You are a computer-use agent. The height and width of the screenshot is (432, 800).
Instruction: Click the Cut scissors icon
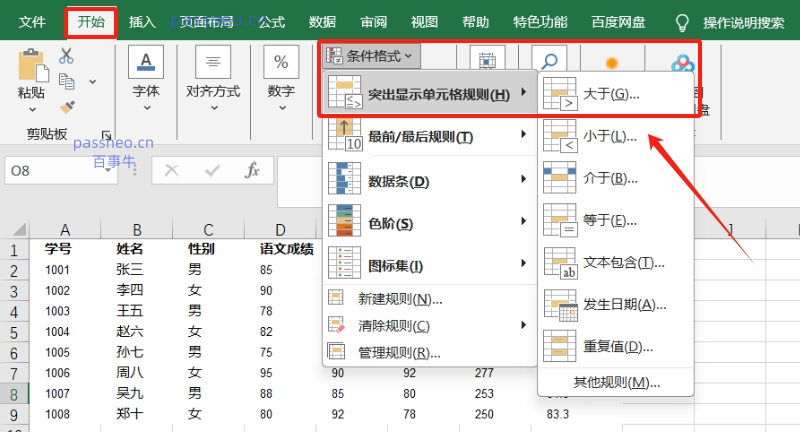(x=67, y=57)
